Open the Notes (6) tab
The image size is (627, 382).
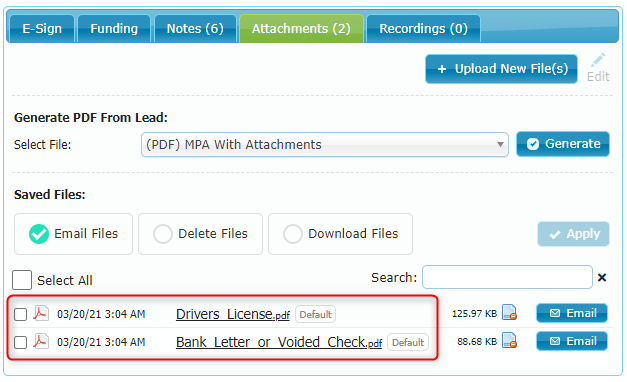195,29
